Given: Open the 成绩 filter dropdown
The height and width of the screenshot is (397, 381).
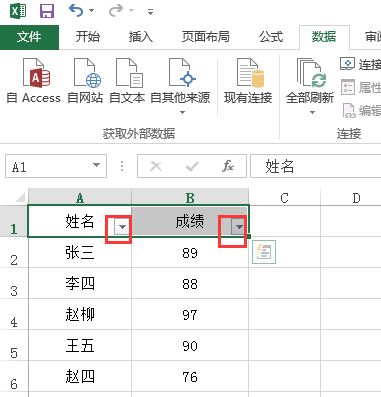Looking at the screenshot, I should click(x=239, y=227).
